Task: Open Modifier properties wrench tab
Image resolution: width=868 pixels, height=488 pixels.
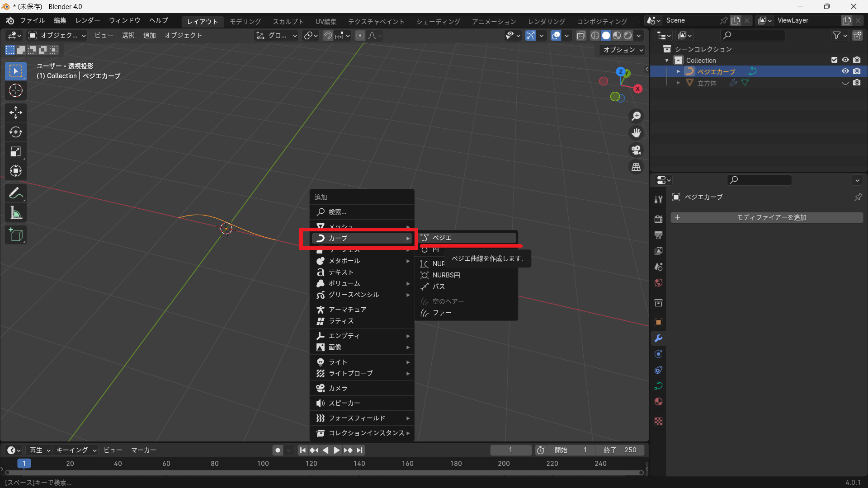Action: click(x=658, y=338)
